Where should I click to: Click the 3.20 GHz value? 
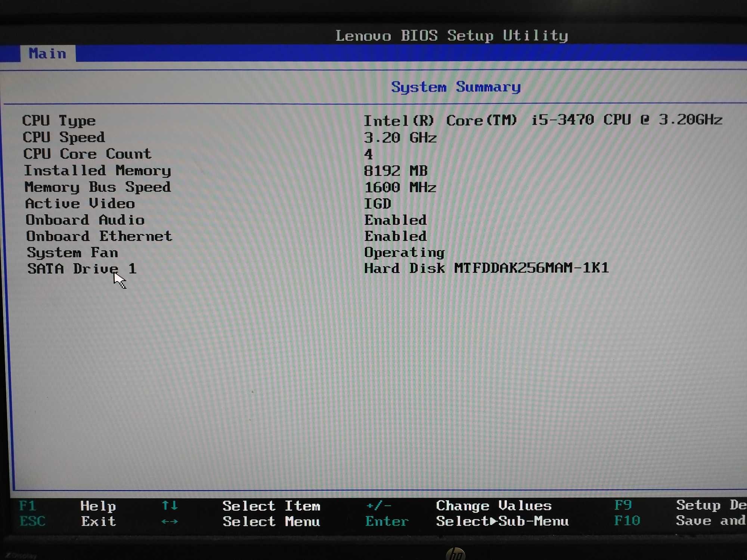pos(400,138)
